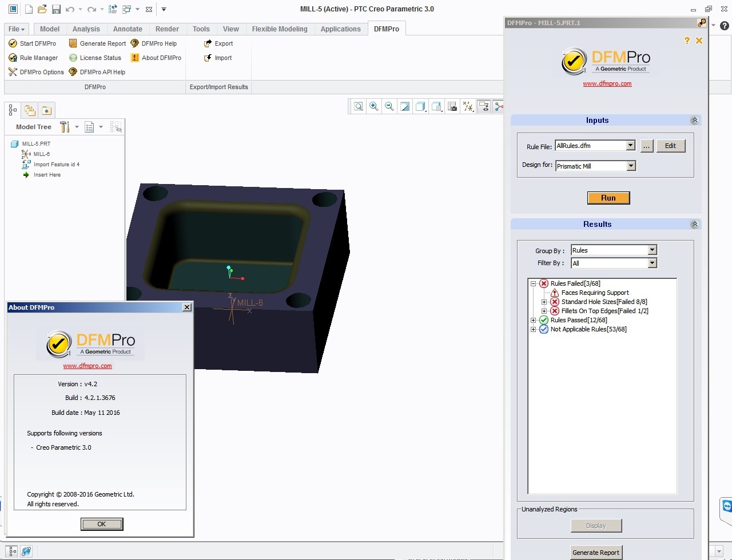Open the datum display filters
This screenshot has height=560, width=732.
coord(468,106)
